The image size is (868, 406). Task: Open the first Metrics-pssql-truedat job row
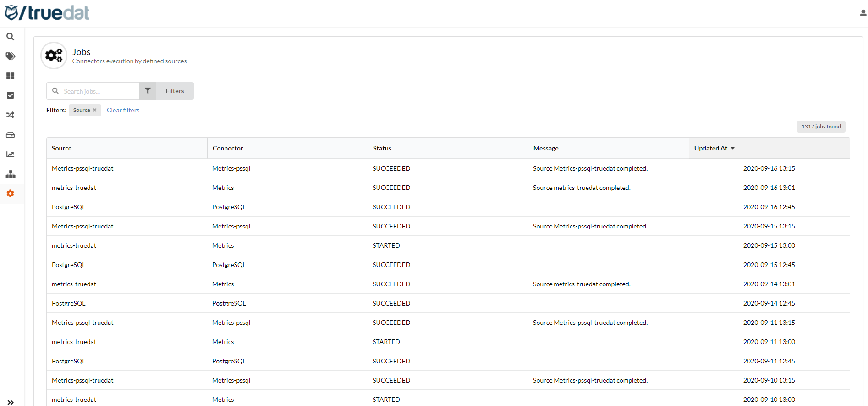tap(82, 168)
